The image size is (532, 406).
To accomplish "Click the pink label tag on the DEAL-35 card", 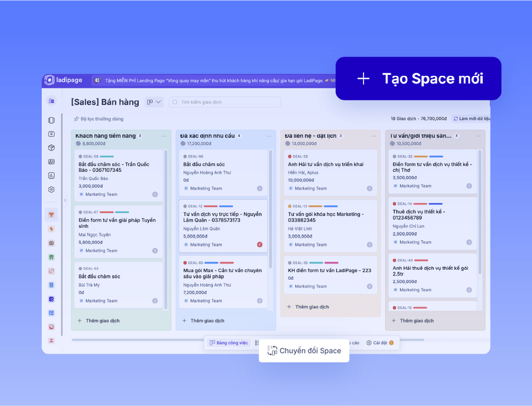I will [332, 263].
